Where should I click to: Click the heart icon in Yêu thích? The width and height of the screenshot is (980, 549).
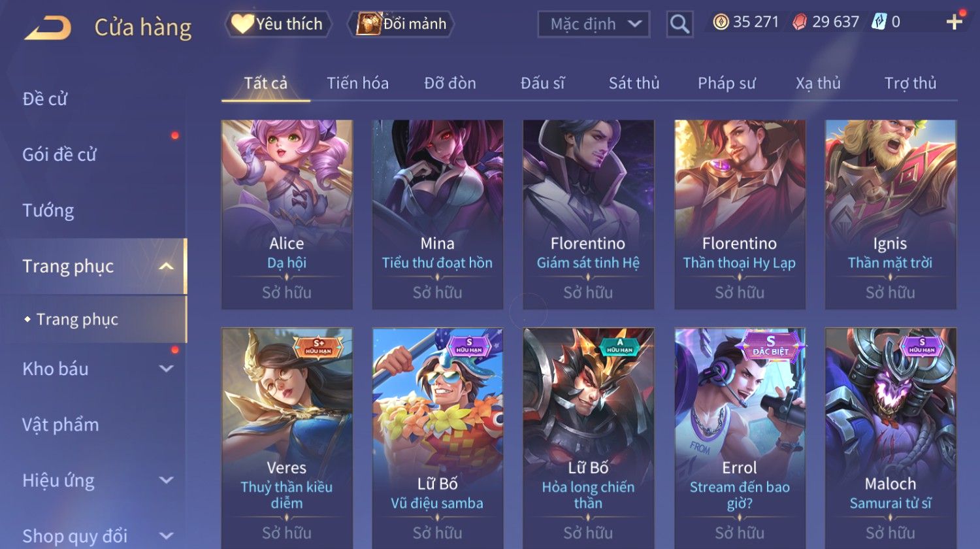click(242, 24)
